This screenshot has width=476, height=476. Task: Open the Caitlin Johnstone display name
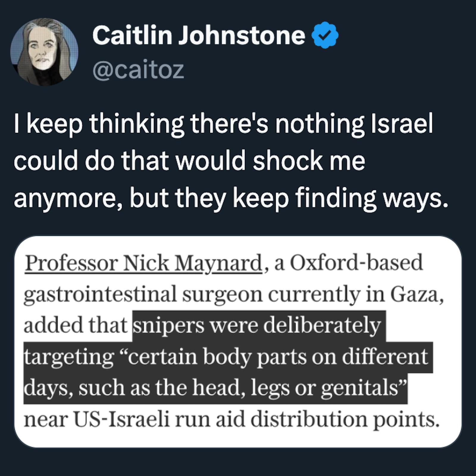[x=199, y=35]
